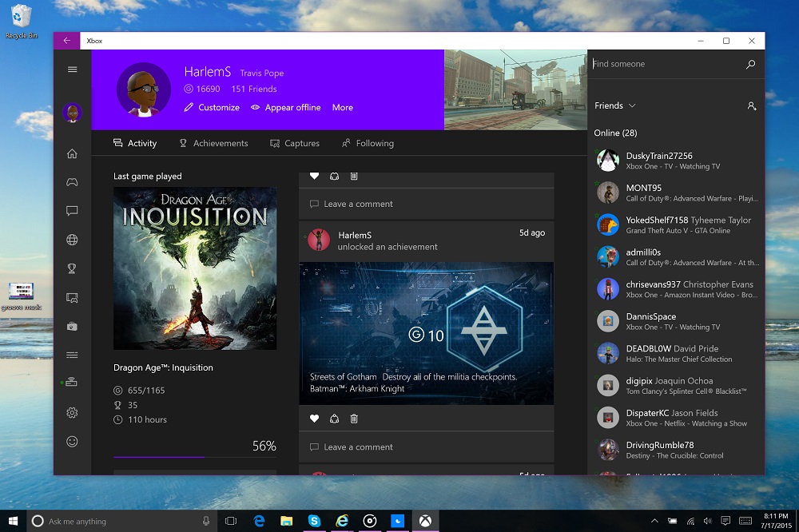Screen dimensions: 799x532
Task: Share the Streets of Gotham achievement post
Action: [x=334, y=419]
